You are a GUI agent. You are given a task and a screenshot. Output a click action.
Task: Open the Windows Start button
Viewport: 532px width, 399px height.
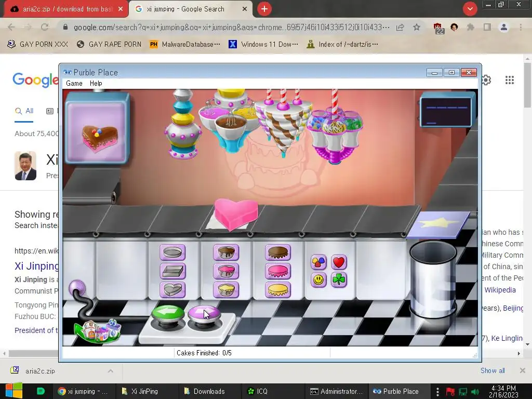(14, 391)
